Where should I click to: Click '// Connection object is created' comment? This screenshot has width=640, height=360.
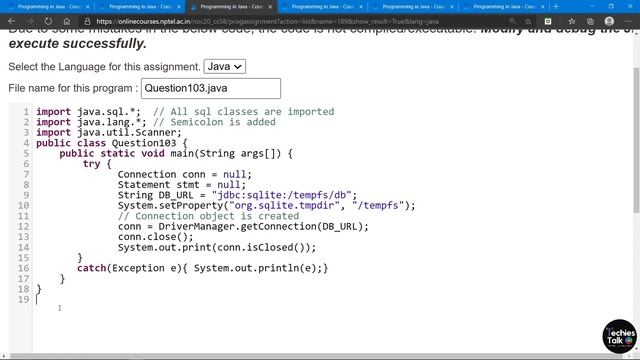click(208, 216)
